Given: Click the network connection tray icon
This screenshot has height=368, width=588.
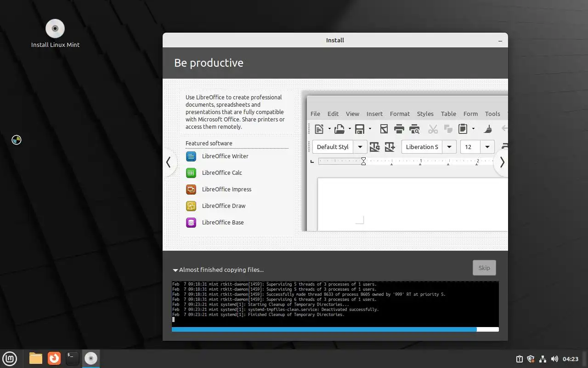Looking at the screenshot, I should pyautogui.click(x=543, y=359).
